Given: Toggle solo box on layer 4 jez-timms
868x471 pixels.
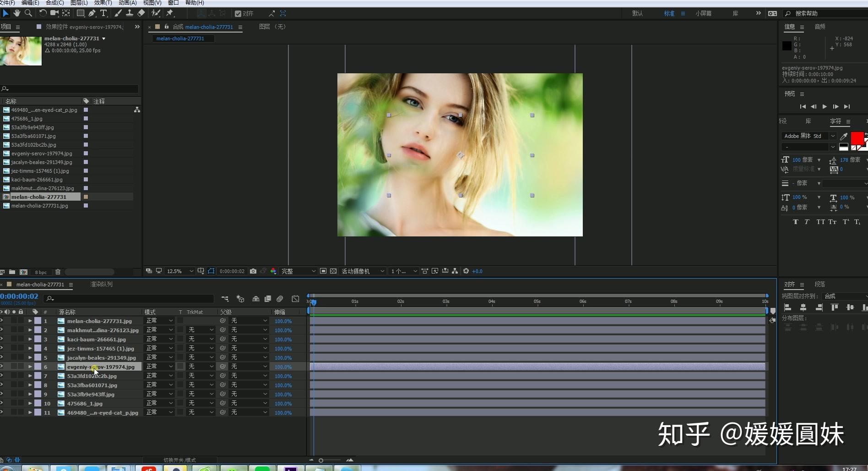Looking at the screenshot, I should pos(14,348).
